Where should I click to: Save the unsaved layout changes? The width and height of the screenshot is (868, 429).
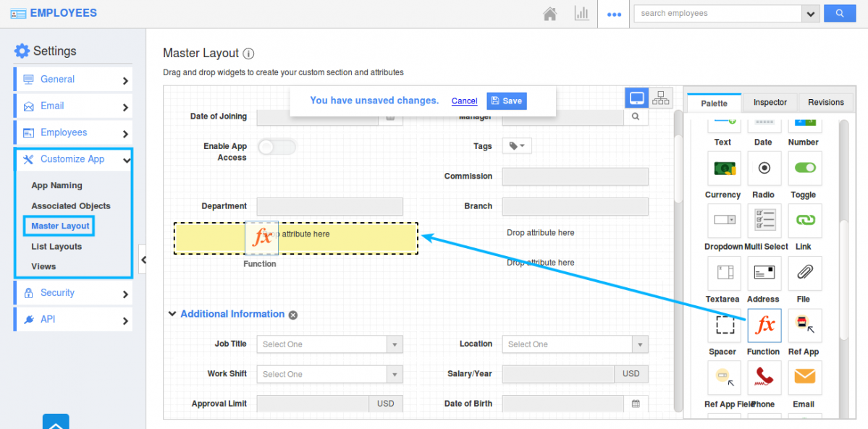click(506, 101)
